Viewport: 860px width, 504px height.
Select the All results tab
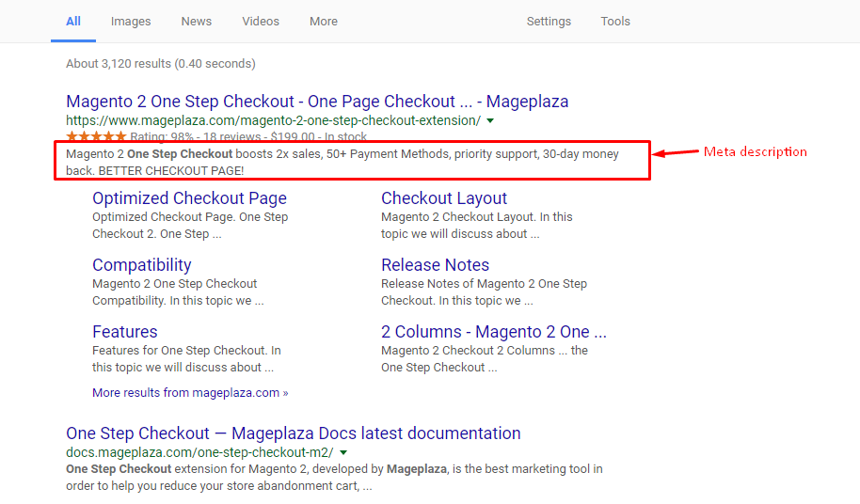point(73,22)
